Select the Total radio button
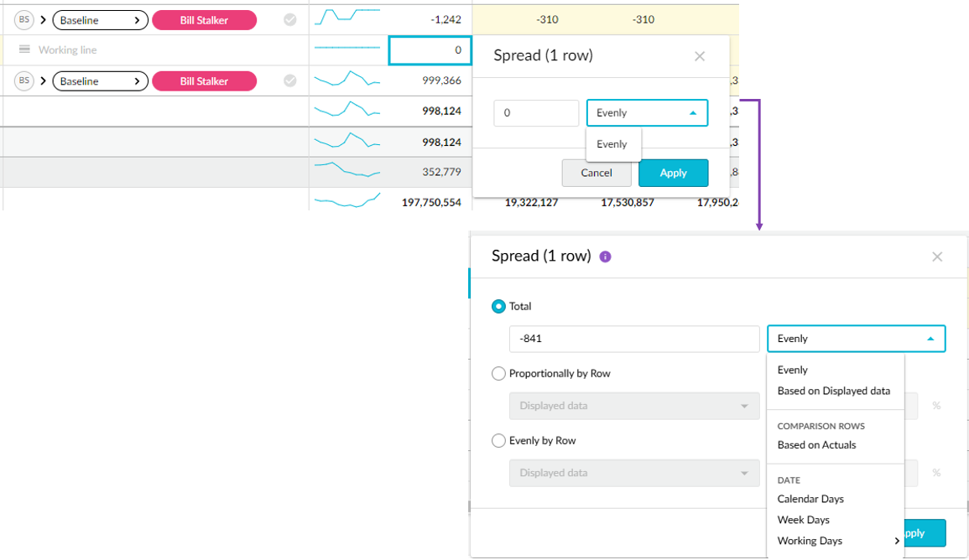The image size is (969, 560). [498, 307]
